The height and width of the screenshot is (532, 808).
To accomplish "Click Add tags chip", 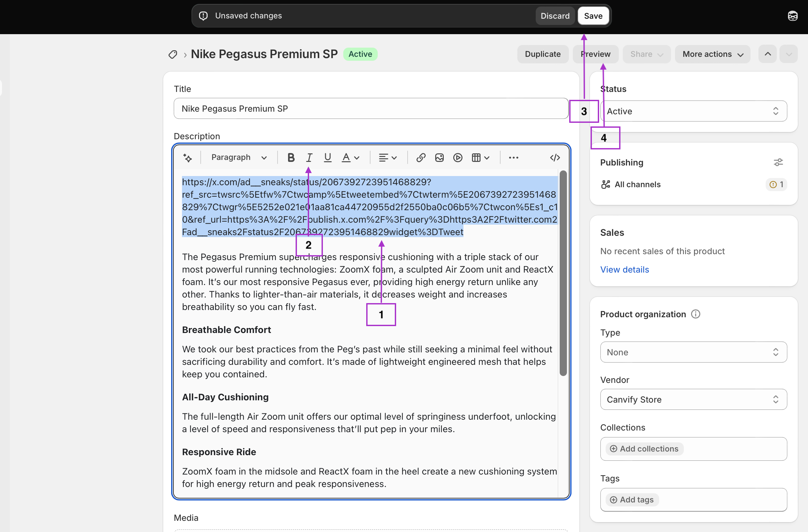I will coord(632,500).
